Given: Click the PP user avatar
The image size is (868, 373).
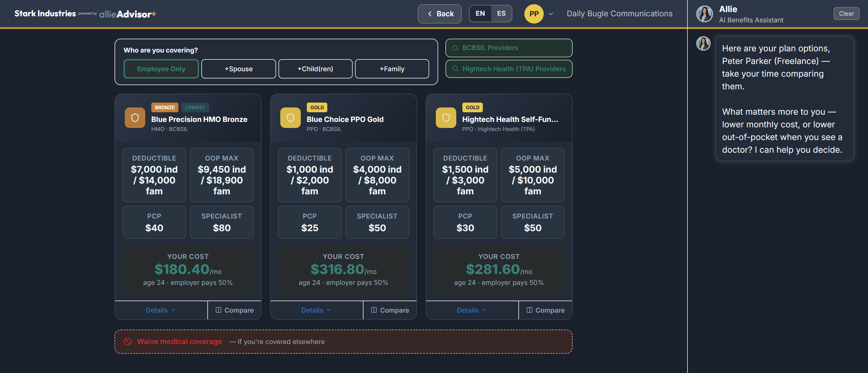Looking at the screenshot, I should (534, 14).
